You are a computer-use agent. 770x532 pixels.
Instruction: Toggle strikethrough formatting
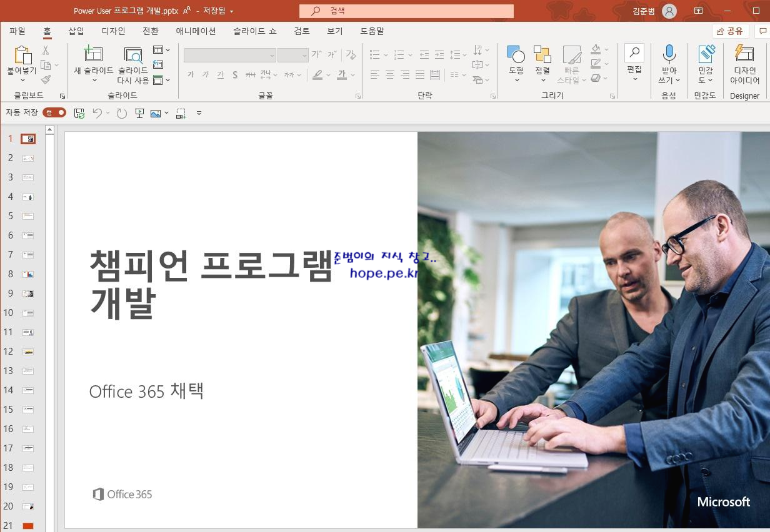(251, 75)
